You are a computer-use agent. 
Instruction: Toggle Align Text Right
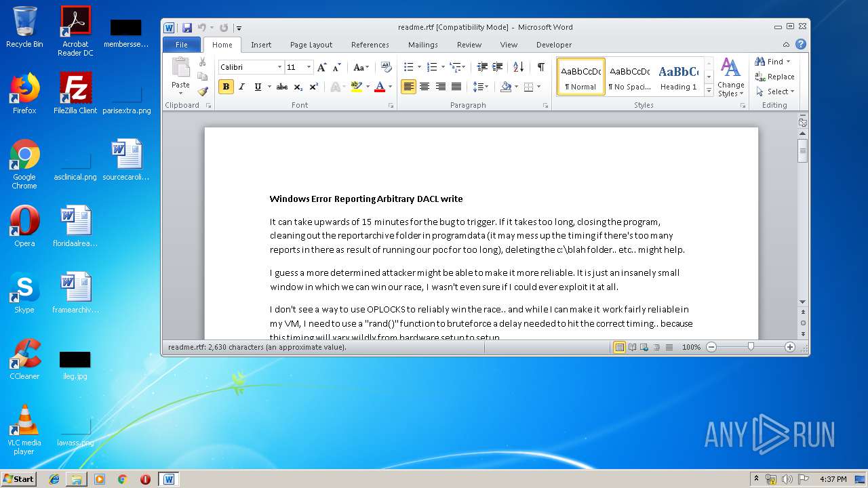441,87
